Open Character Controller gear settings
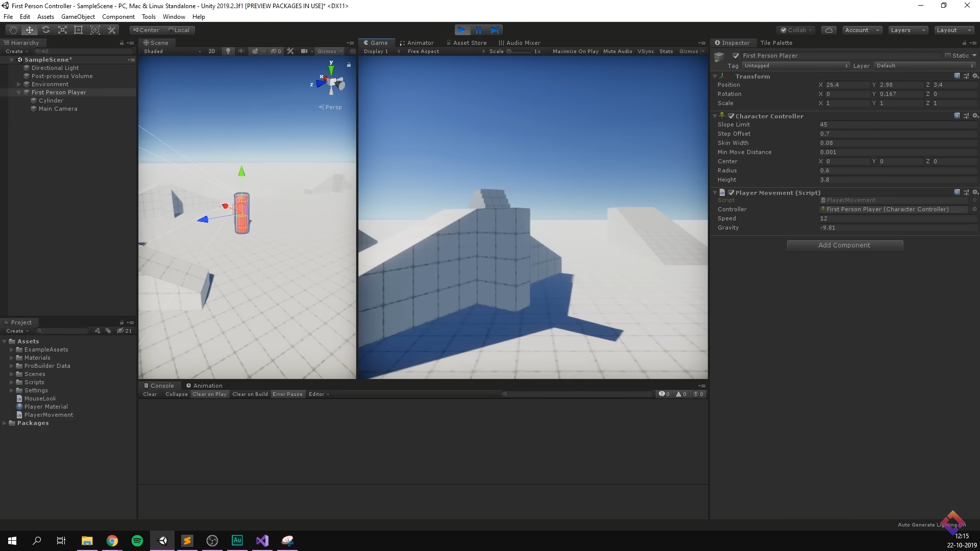The height and width of the screenshot is (551, 980). coord(975,116)
